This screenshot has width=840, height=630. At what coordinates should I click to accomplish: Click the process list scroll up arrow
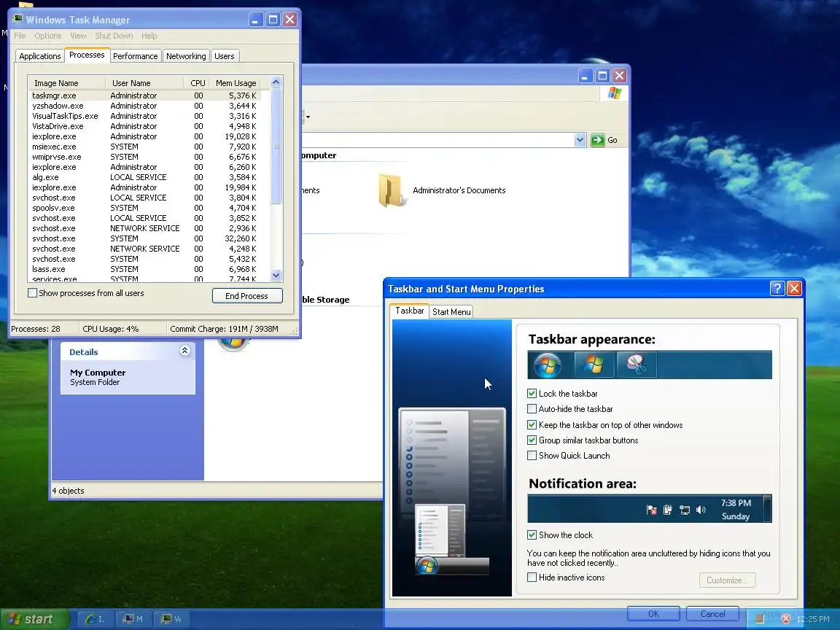point(276,82)
